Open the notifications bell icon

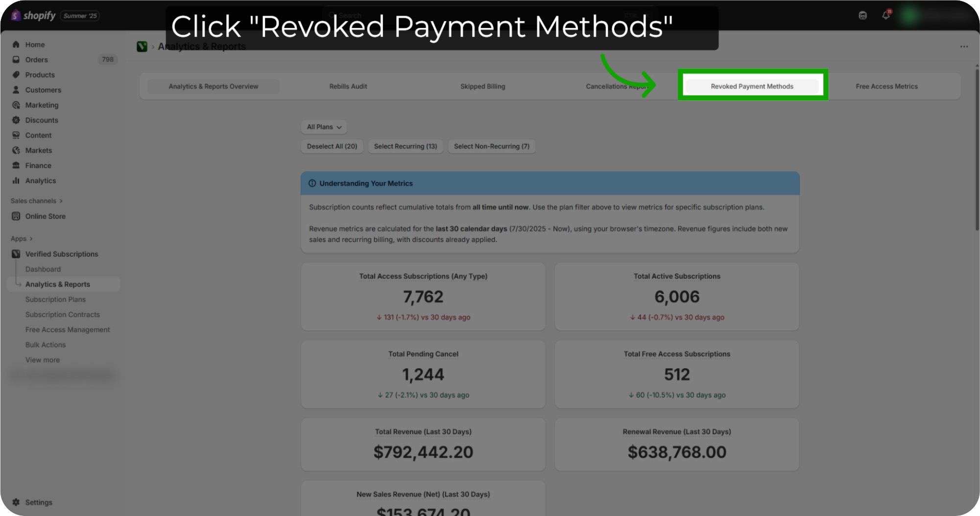pos(886,15)
